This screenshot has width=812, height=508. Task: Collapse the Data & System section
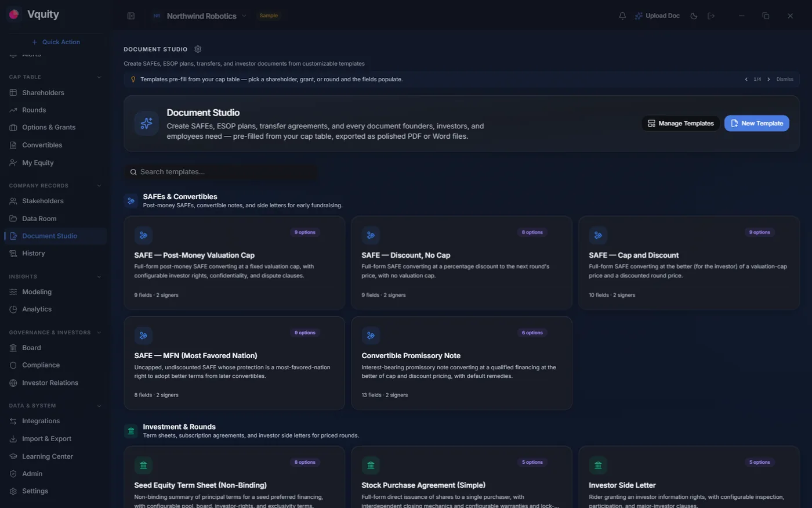[99, 406]
